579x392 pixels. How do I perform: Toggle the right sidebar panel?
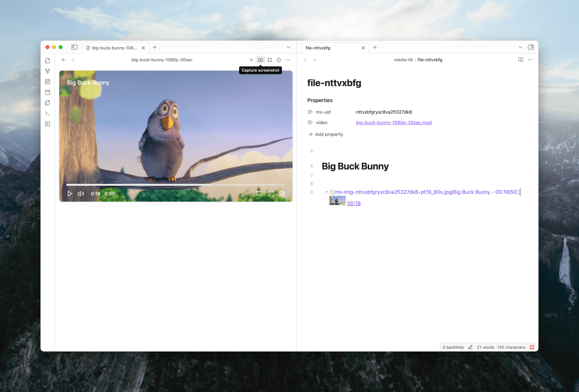531,47
